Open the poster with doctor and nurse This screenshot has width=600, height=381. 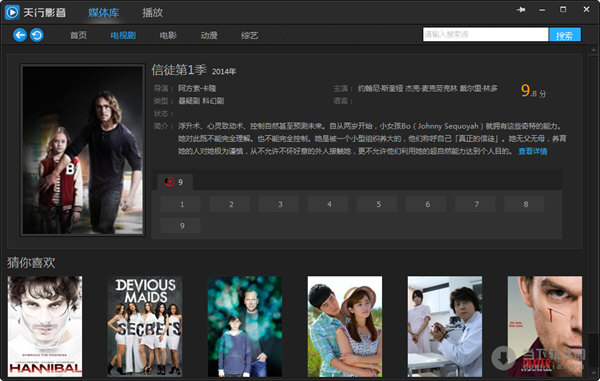coord(445,326)
